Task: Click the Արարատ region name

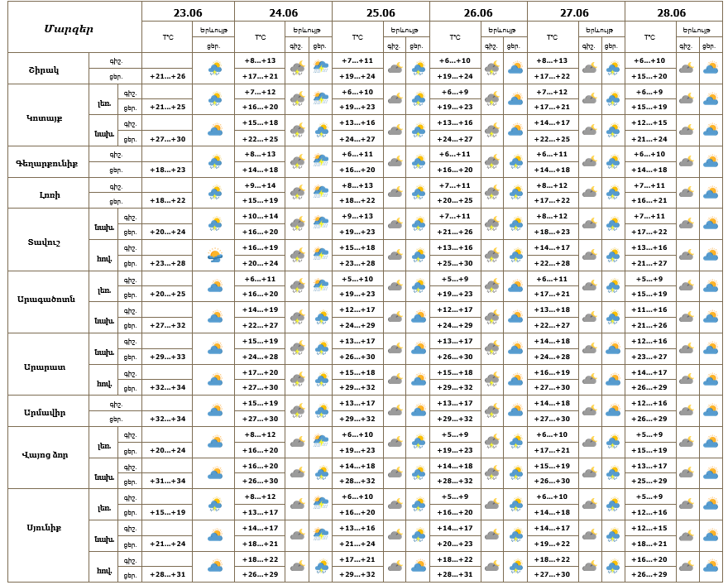Action: coord(45,367)
